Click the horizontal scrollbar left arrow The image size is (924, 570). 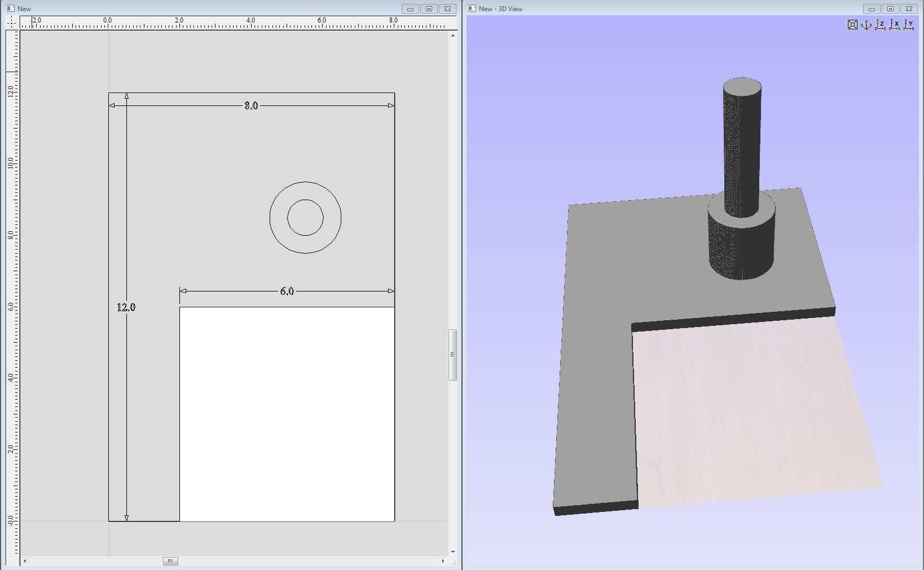pyautogui.click(x=25, y=561)
